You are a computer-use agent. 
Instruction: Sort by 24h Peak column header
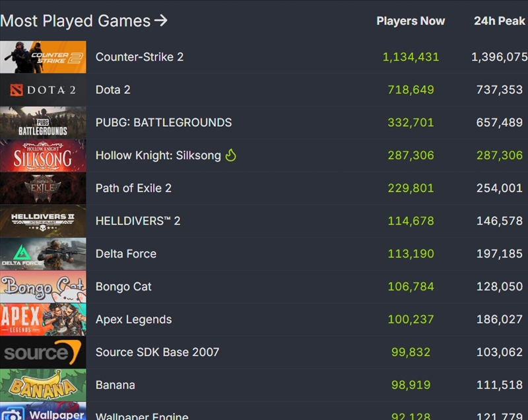[500, 21]
